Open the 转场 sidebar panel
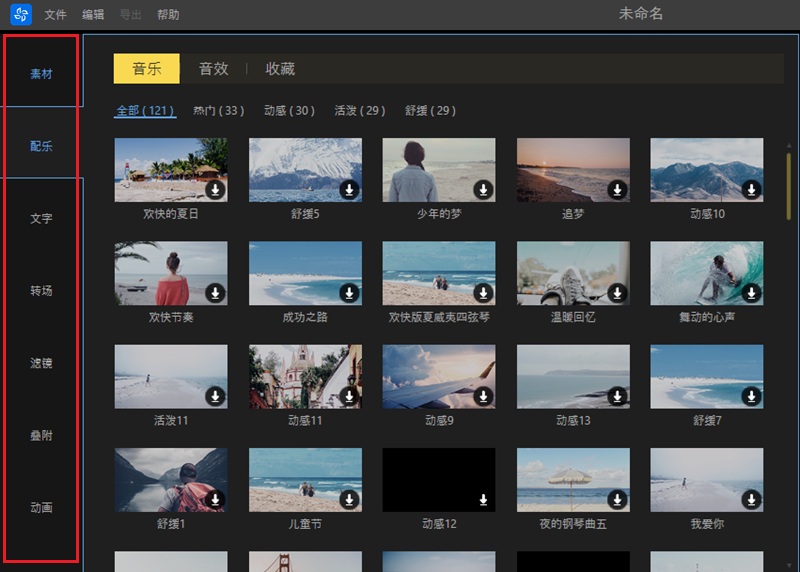800x572 pixels. pyautogui.click(x=41, y=291)
